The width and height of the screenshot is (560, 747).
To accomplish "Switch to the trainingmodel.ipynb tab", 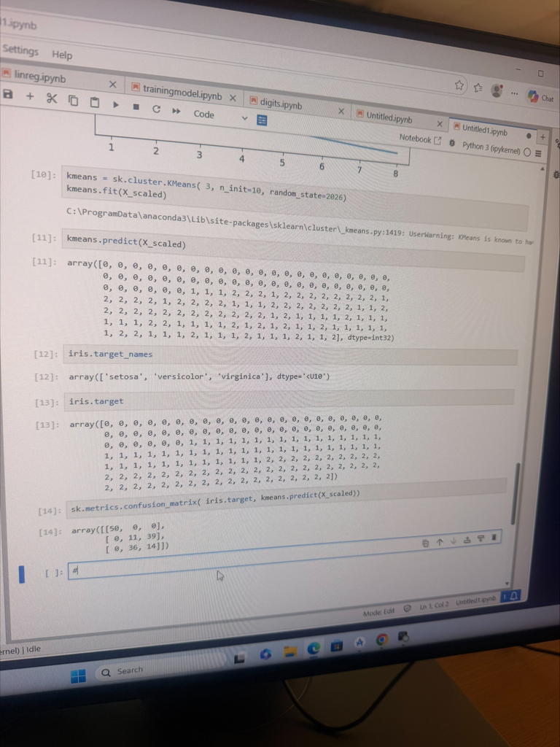I will 182,93.
